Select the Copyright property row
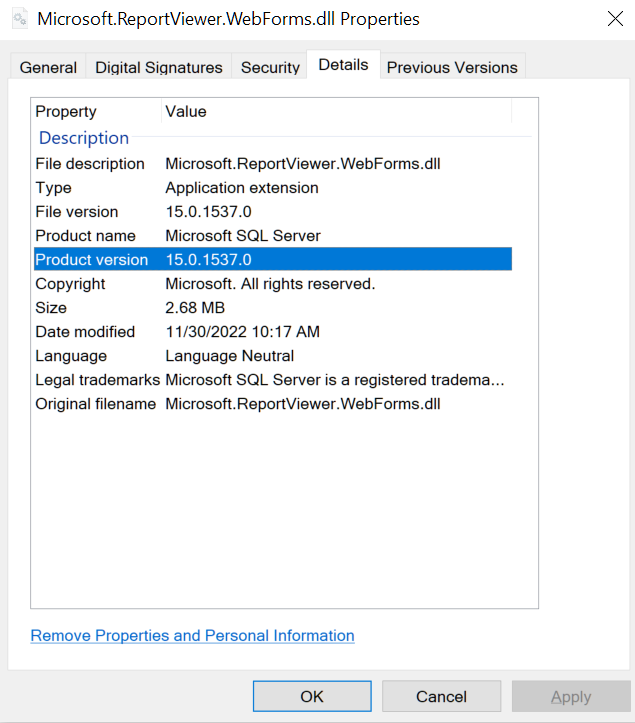This screenshot has height=723, width=635. pos(273,284)
